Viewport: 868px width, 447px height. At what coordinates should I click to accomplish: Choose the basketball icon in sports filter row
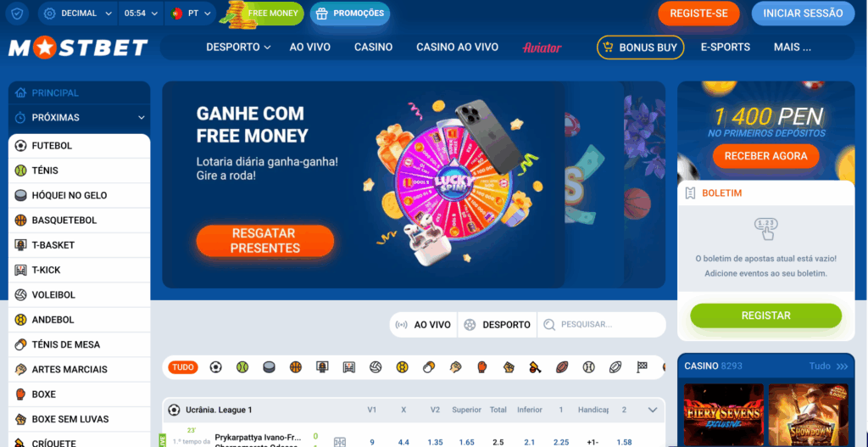click(296, 366)
